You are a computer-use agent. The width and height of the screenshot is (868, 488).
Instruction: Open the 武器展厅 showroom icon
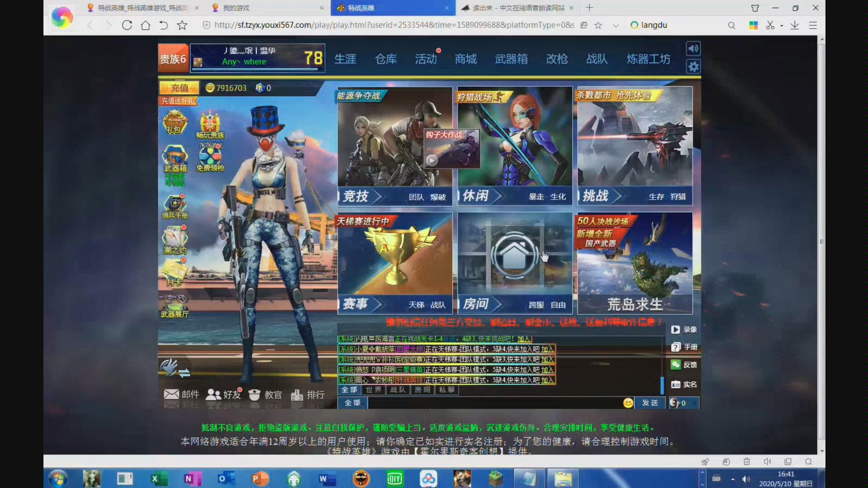[175, 306]
